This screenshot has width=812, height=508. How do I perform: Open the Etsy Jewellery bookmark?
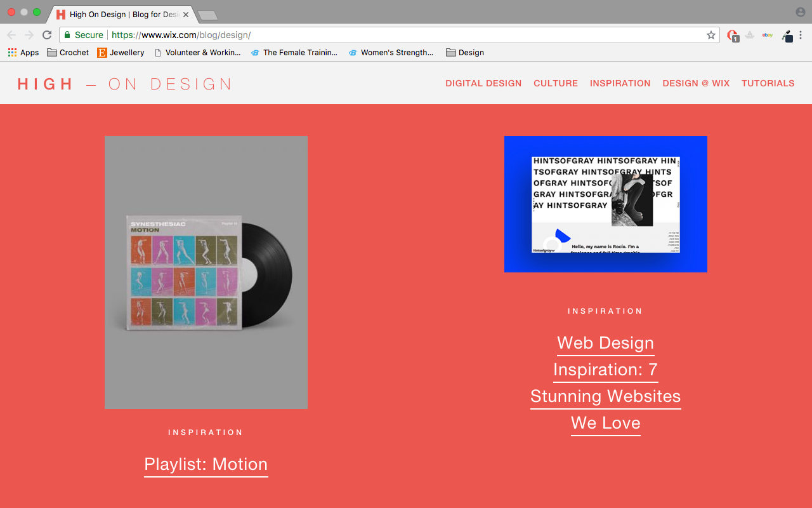(x=121, y=53)
